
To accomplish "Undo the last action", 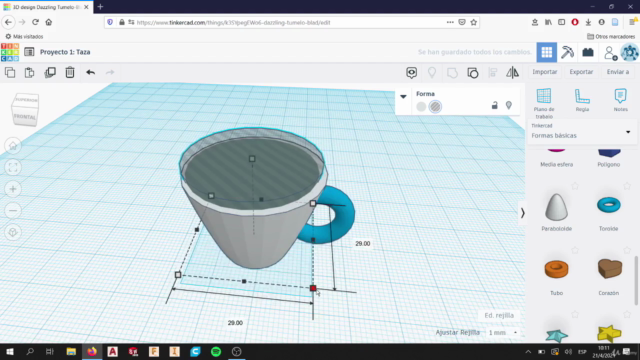I will [91, 72].
